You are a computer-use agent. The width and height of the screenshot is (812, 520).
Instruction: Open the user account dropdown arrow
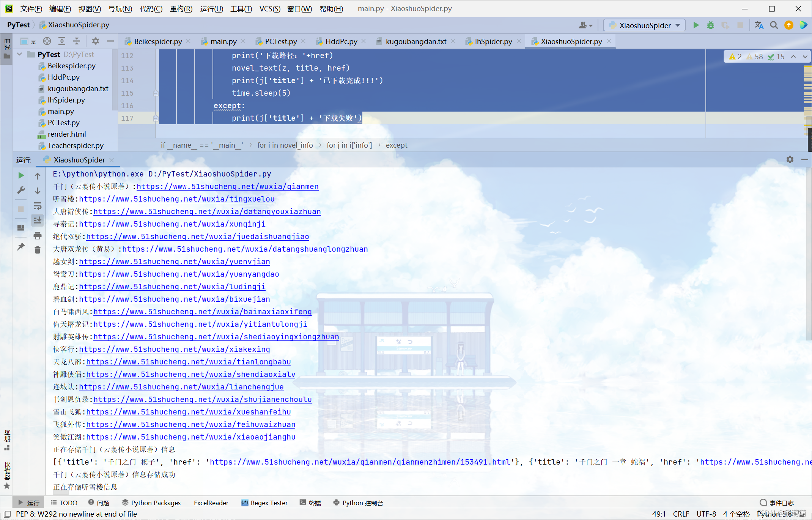click(590, 25)
